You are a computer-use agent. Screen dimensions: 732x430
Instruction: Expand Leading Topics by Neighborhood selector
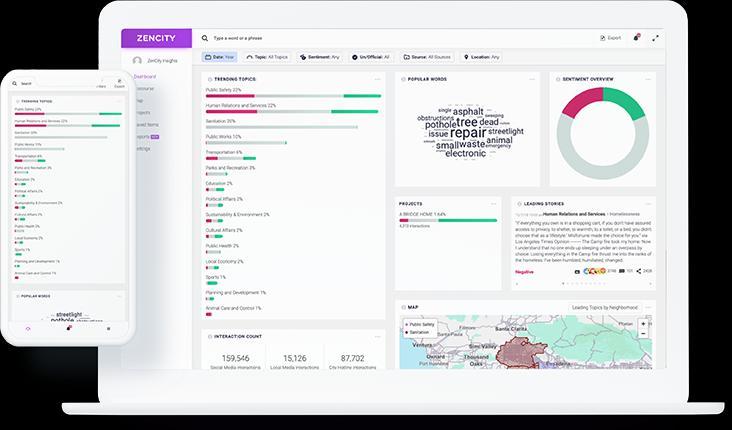click(605, 308)
